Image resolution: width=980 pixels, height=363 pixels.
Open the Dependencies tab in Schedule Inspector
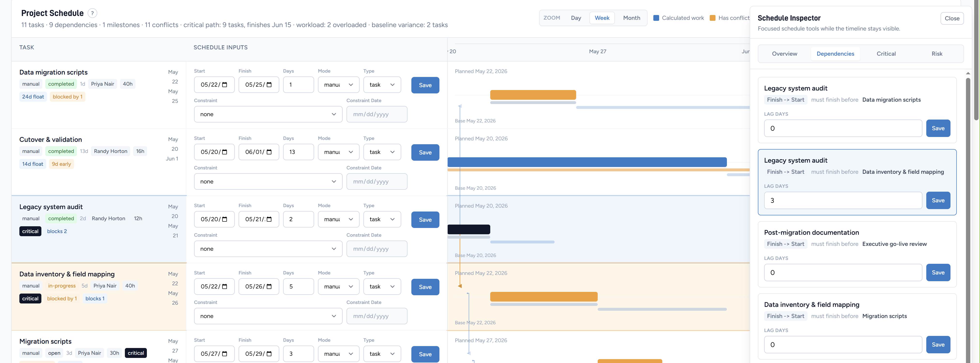point(835,54)
